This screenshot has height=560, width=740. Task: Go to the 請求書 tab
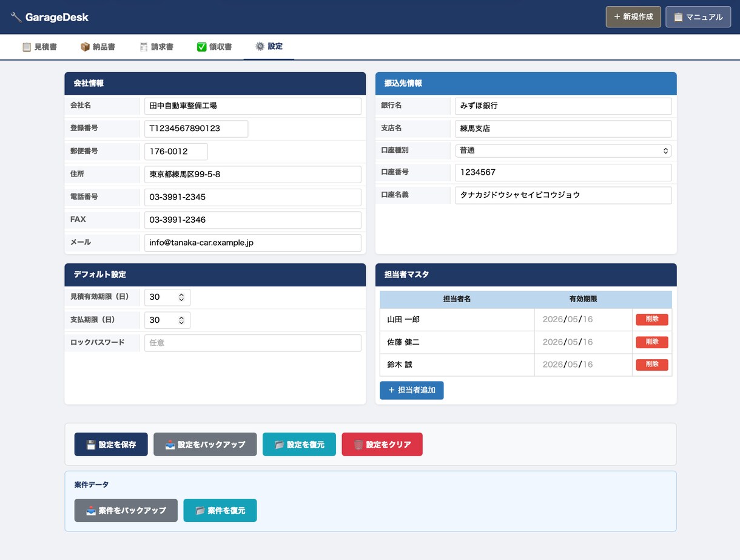[x=156, y=47]
